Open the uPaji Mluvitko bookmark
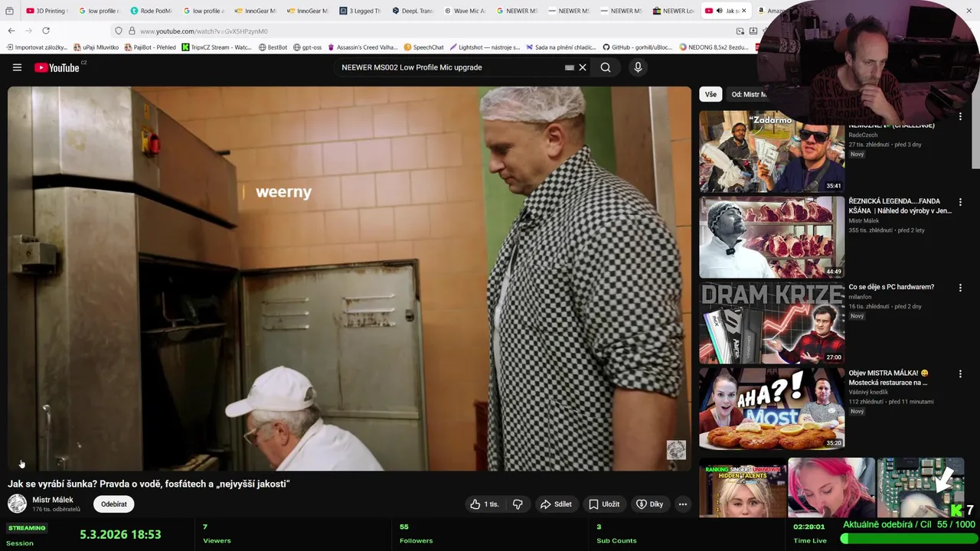The width and height of the screenshot is (980, 551). [x=96, y=47]
